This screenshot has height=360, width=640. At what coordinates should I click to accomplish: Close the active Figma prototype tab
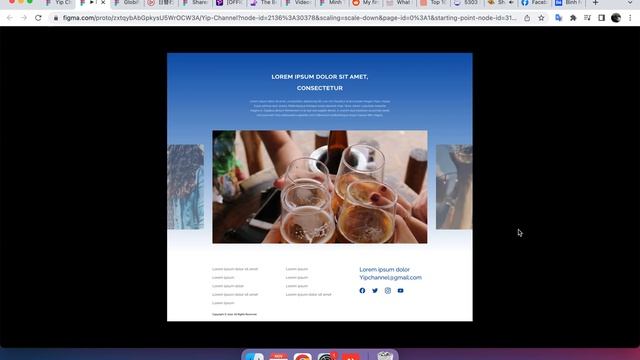103,3
